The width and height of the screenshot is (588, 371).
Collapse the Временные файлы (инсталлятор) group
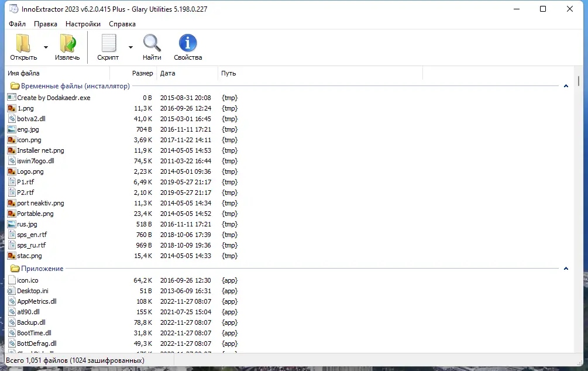(566, 86)
